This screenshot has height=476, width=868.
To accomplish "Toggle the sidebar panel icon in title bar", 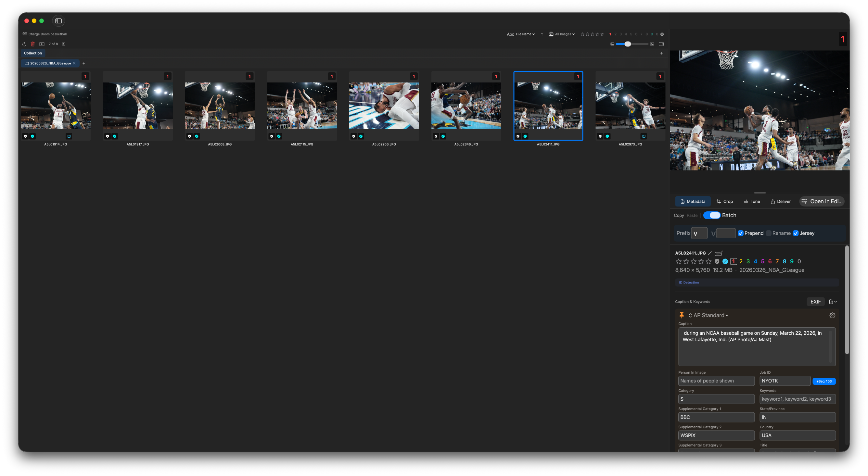I will tap(58, 21).
